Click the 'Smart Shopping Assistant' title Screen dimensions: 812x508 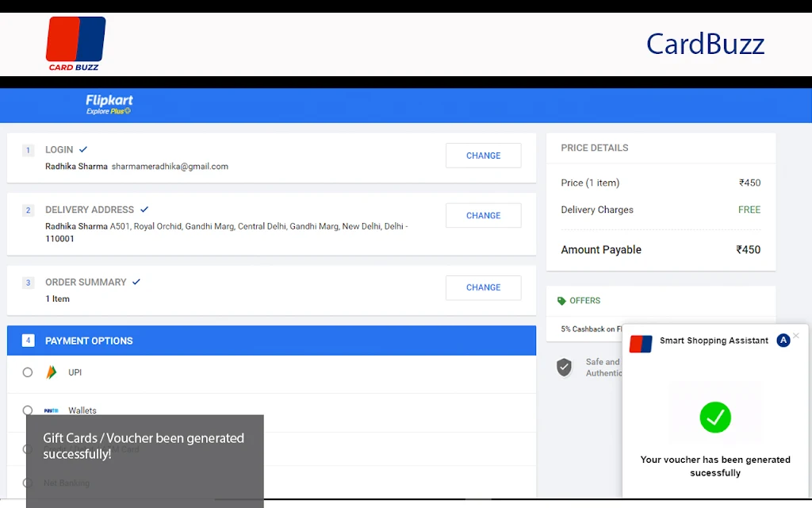(714, 341)
